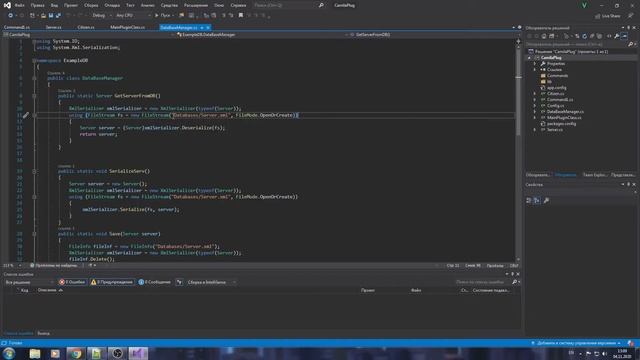Image resolution: width=640 pixels, height=360 pixels.
Task: Switch to the Team Explorer panel tab
Action: coord(595,175)
